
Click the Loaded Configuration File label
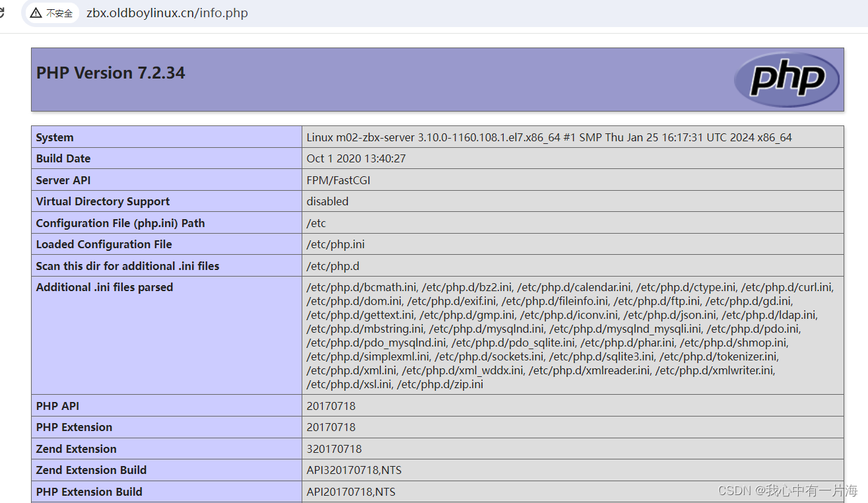click(104, 244)
